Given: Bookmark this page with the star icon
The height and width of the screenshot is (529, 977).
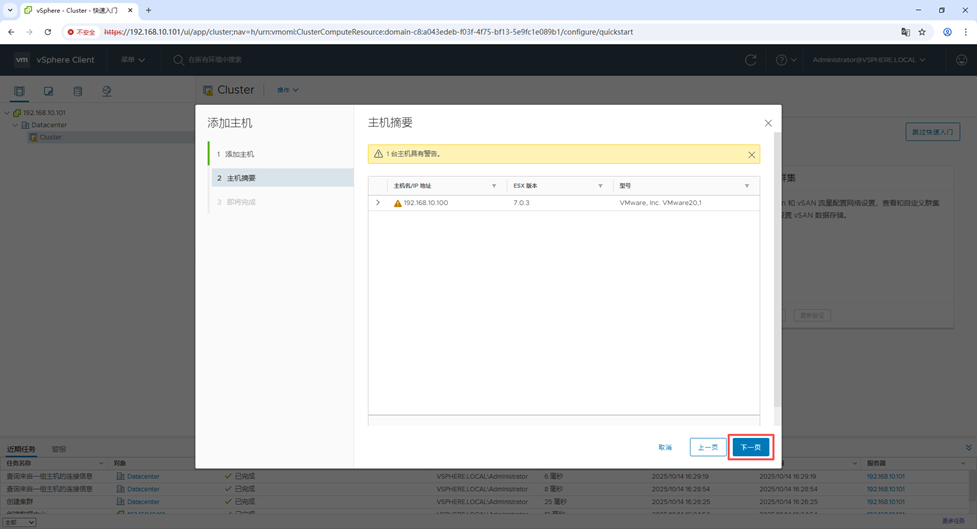Looking at the screenshot, I should (x=922, y=32).
